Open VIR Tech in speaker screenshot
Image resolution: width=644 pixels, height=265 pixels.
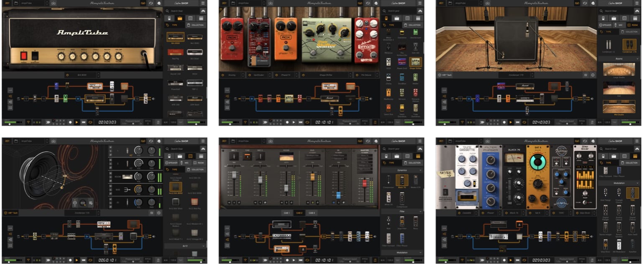click(x=10, y=213)
